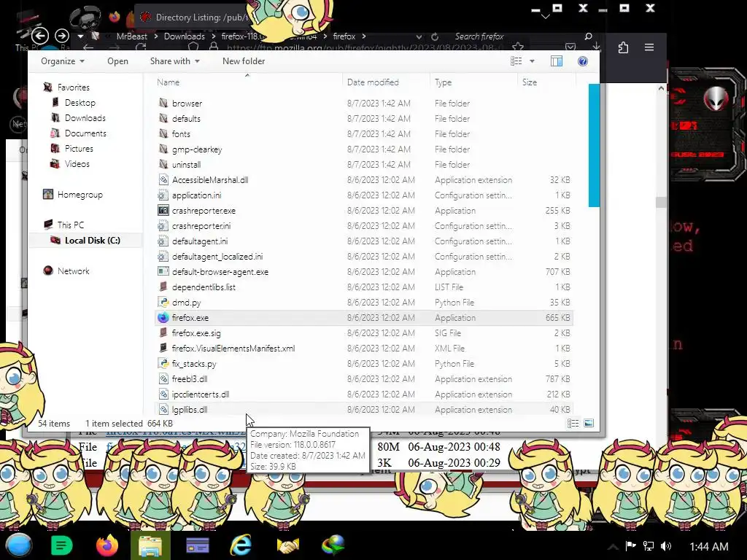Select firefox.VisualElementsManifest.xml file

click(233, 348)
